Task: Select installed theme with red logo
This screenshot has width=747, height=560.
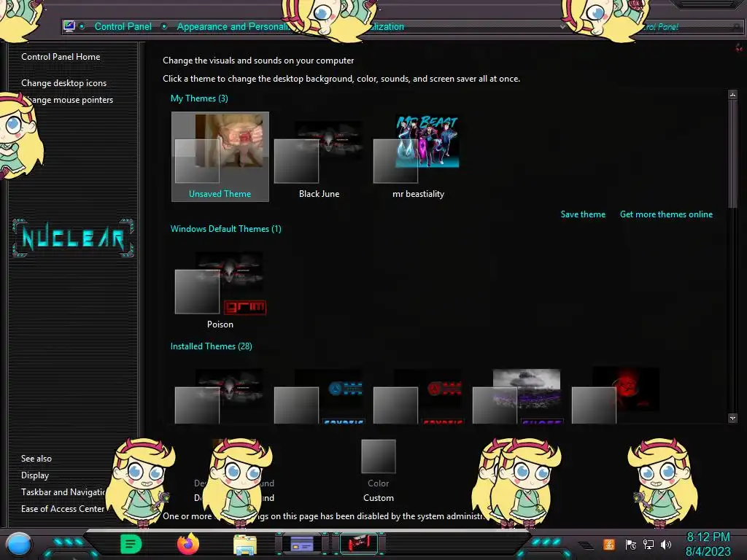Action: click(x=418, y=396)
